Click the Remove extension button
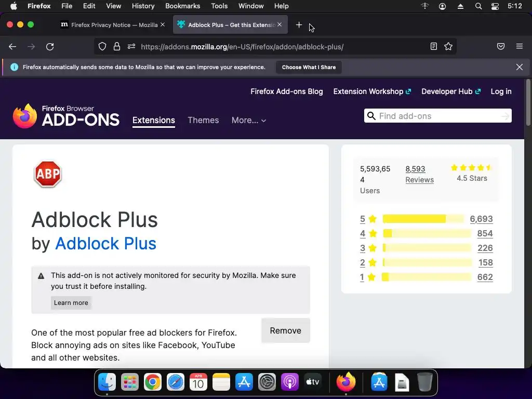This screenshot has width=532, height=399. [x=286, y=330]
